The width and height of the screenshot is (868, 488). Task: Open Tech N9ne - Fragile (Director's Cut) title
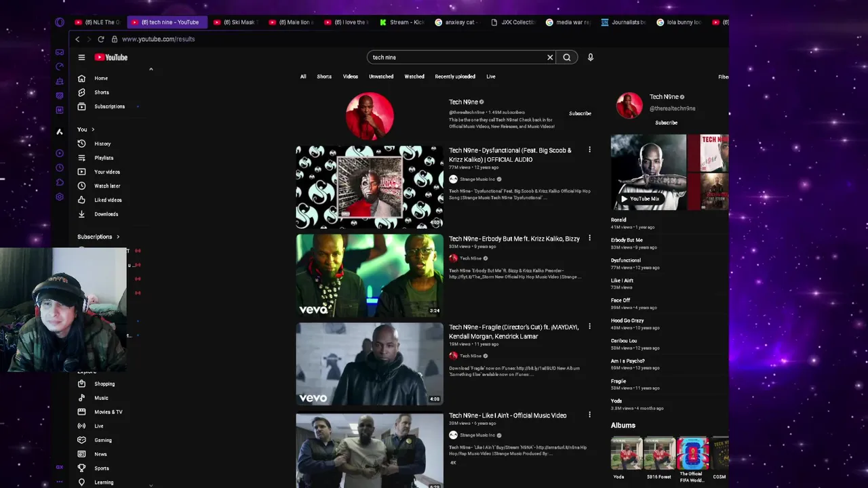coord(514,331)
